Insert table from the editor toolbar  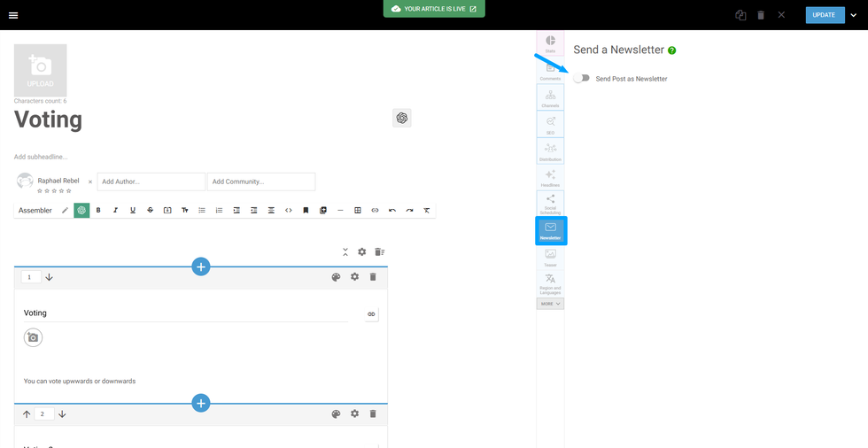358,211
